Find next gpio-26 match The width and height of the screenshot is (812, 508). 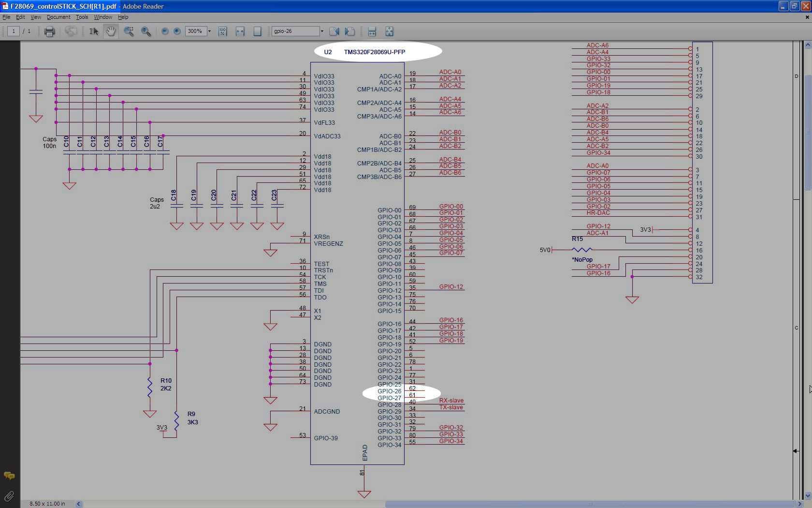point(350,31)
